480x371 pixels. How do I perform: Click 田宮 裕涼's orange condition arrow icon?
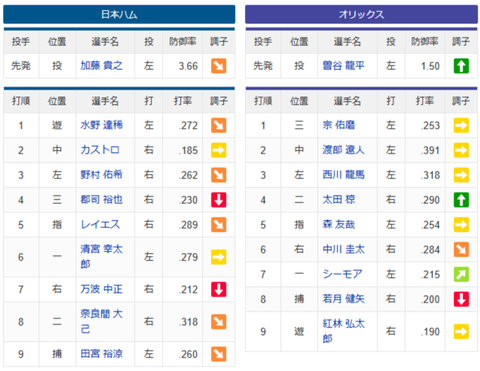coord(219,354)
